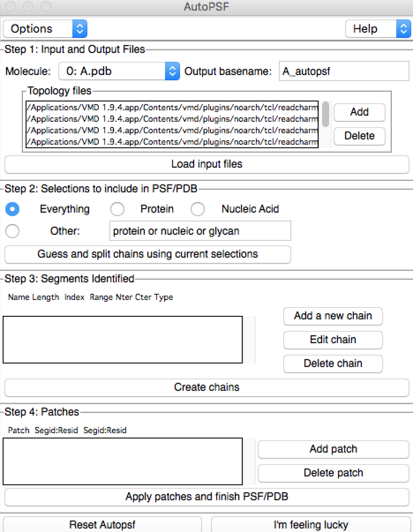Add a topology file
Viewport: 413px width, 532px height.
click(x=359, y=112)
